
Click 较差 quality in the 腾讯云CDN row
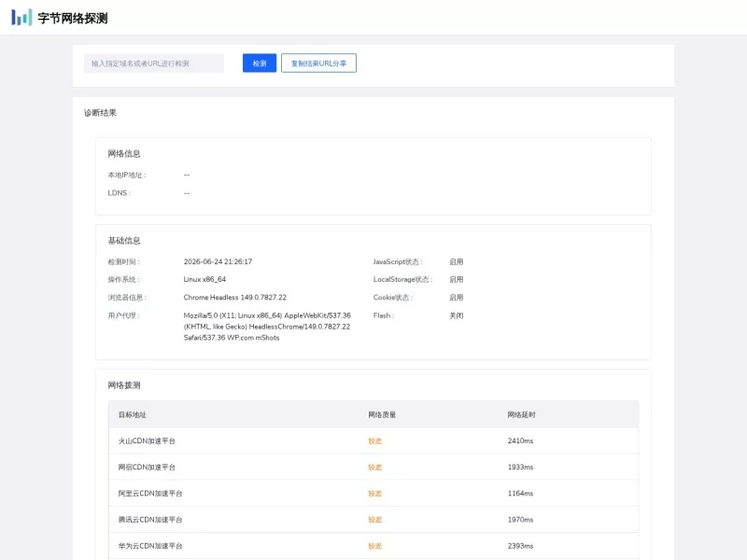tap(375, 520)
